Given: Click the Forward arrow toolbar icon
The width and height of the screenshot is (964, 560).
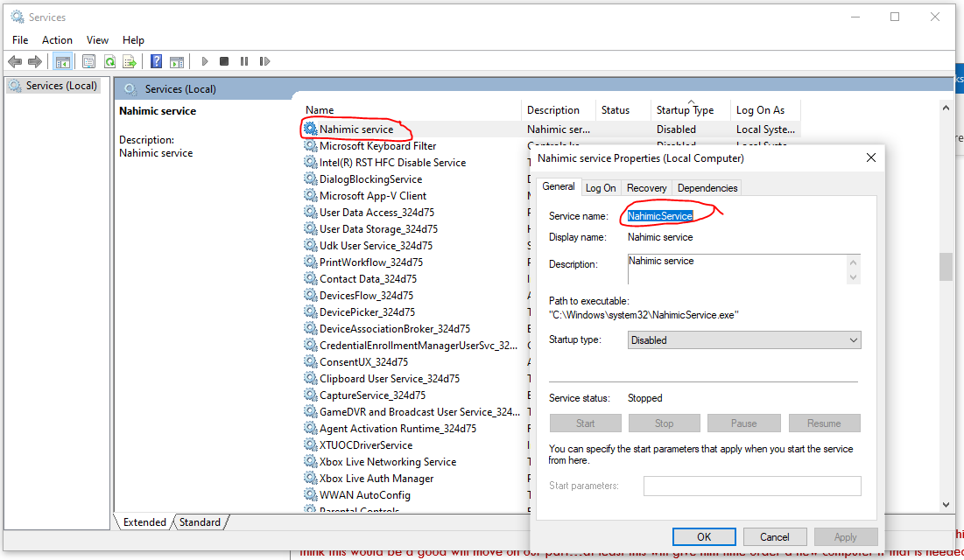Looking at the screenshot, I should [35, 61].
